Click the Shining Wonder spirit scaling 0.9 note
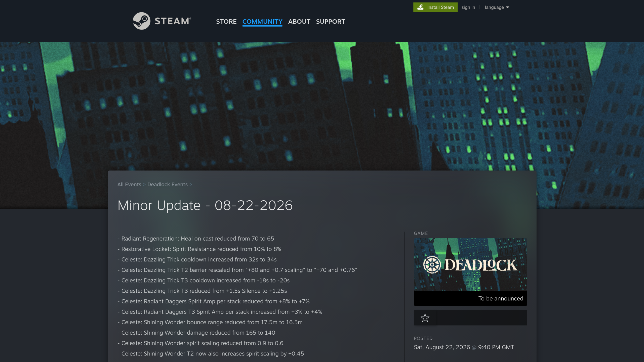 [x=200, y=343]
